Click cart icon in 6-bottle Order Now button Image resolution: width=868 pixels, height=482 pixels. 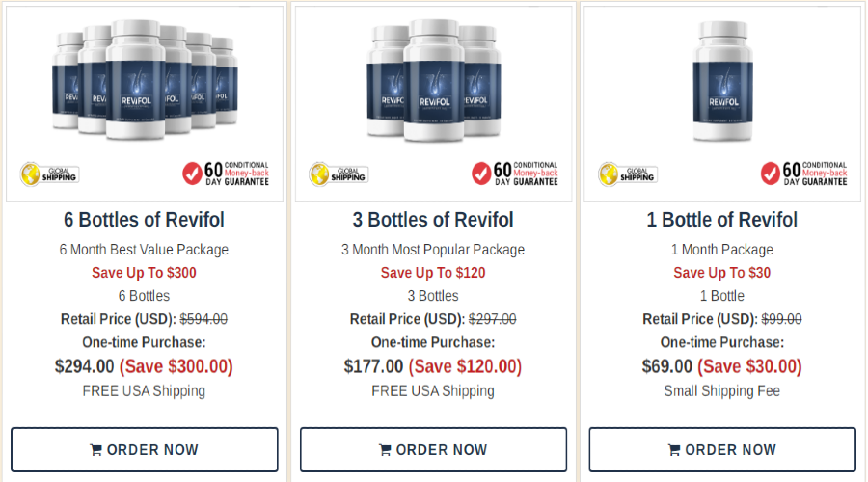(x=95, y=450)
